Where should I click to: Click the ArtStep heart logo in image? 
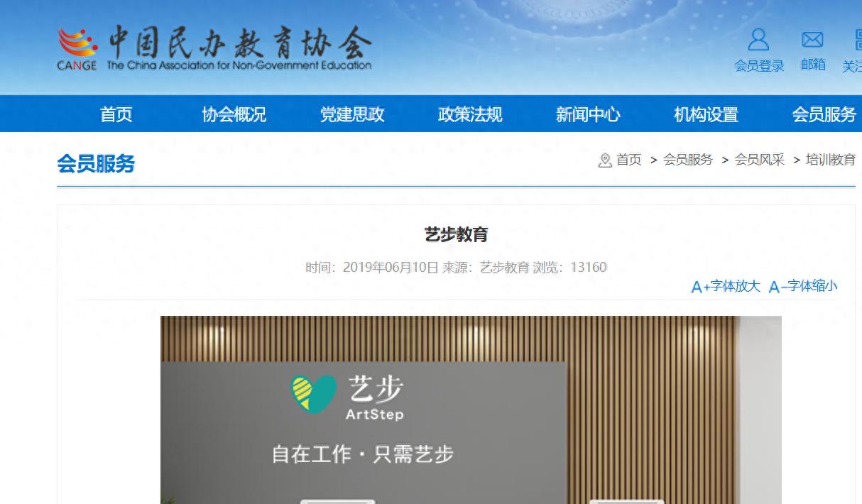coord(313,395)
